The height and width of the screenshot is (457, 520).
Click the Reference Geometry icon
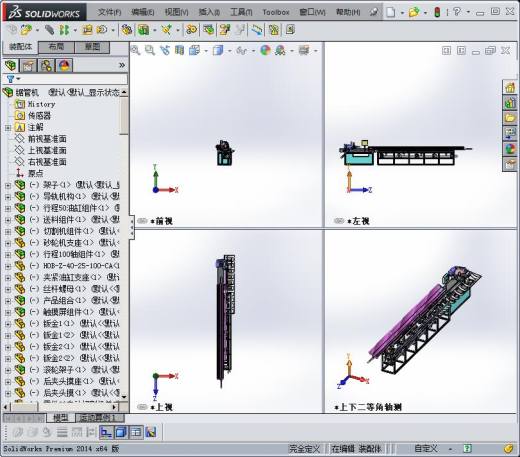coord(166,30)
